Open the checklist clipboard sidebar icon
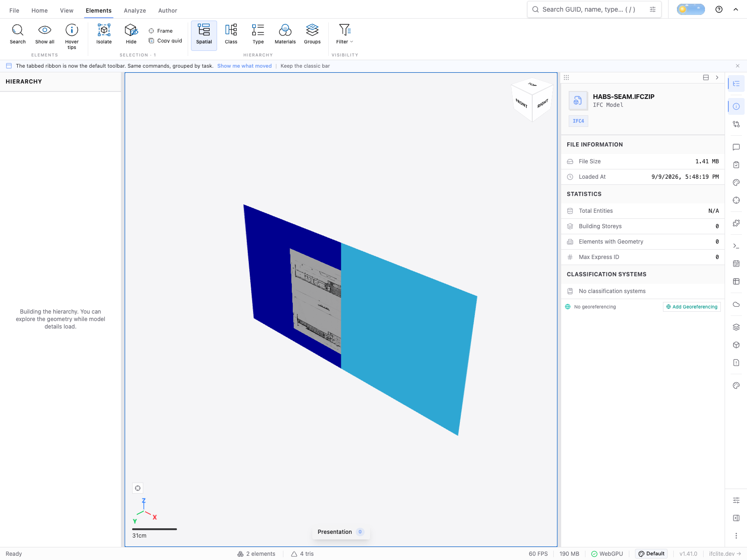The image size is (747, 560). click(x=736, y=165)
